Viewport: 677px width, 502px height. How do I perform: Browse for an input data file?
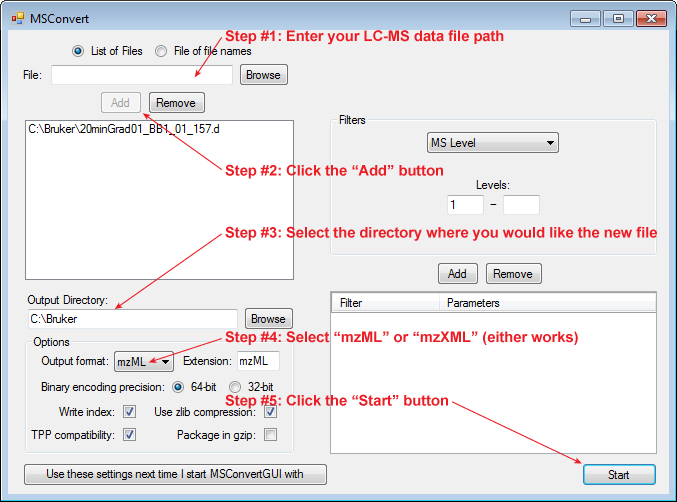(x=263, y=75)
